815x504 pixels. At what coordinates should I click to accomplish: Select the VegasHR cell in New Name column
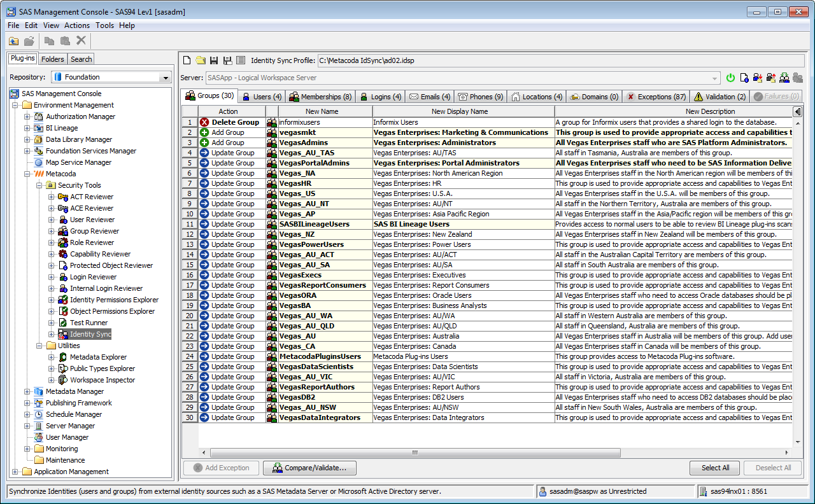point(325,183)
